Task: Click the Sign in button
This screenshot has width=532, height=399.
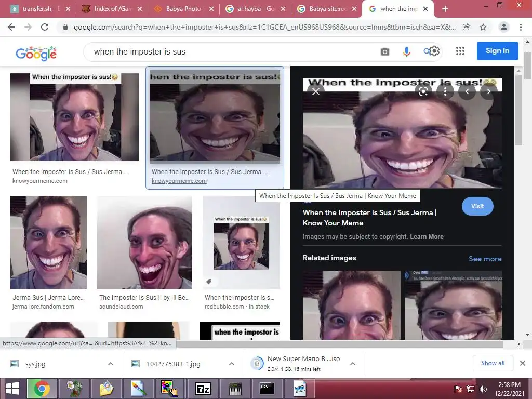Action: pyautogui.click(x=497, y=51)
